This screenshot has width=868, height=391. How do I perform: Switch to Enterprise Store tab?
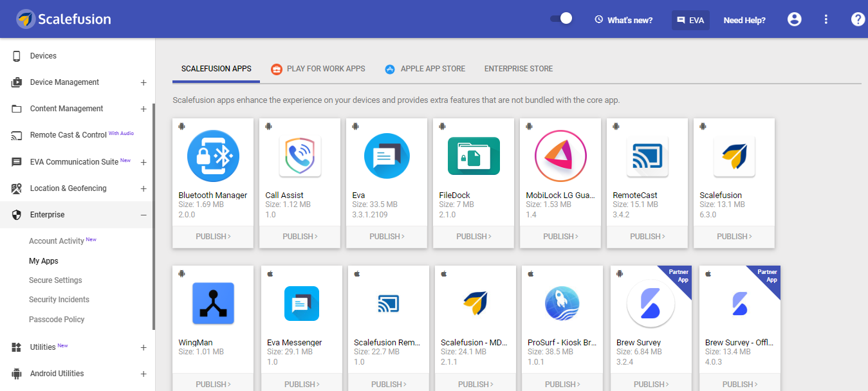pos(519,69)
